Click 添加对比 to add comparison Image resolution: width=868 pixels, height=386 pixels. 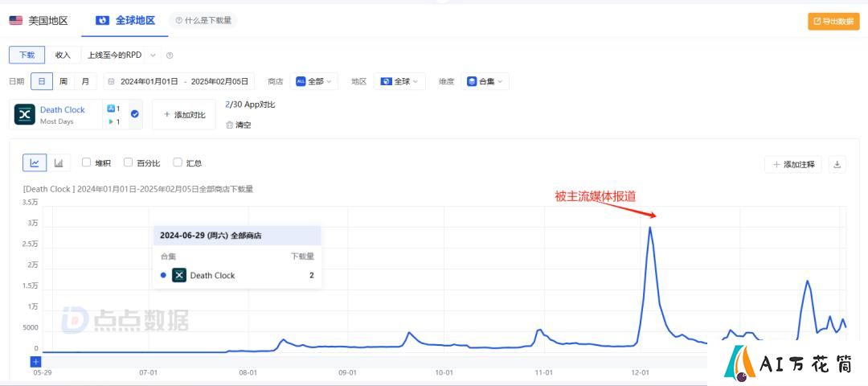coord(184,115)
